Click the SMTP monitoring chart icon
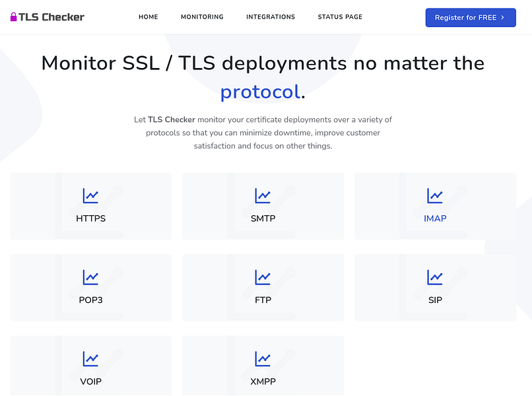Screen dimensions: 532x396 (263, 195)
